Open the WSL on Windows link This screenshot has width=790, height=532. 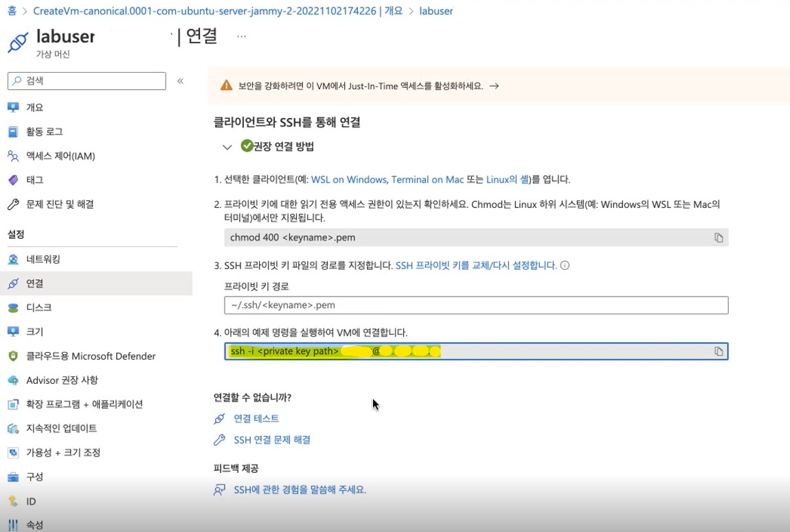pos(349,180)
